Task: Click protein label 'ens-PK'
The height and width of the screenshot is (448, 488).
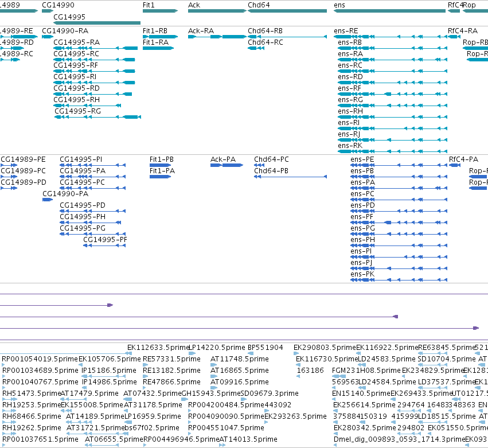Action: click(362, 274)
